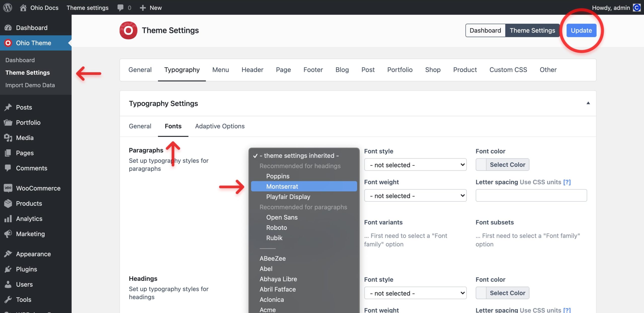Image resolution: width=644 pixels, height=313 pixels.
Task: Open the Fonts sub-tab
Action: pos(173,126)
